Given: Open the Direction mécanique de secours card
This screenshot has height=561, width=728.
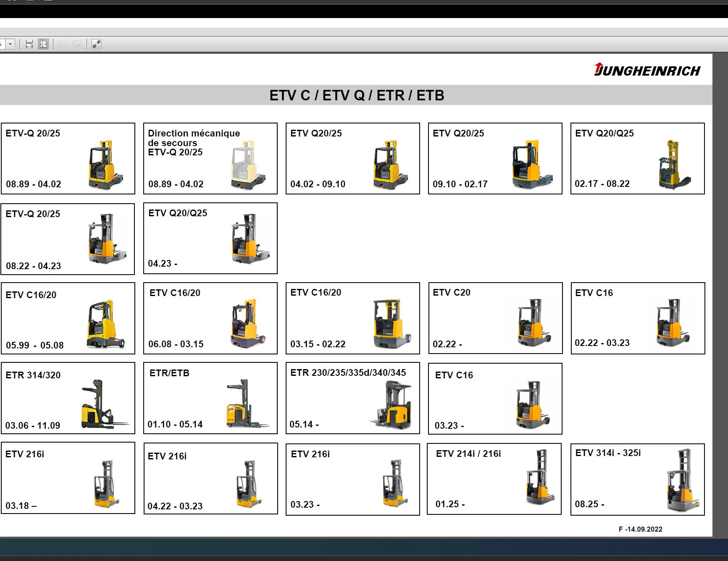Looking at the screenshot, I should coord(210,158).
